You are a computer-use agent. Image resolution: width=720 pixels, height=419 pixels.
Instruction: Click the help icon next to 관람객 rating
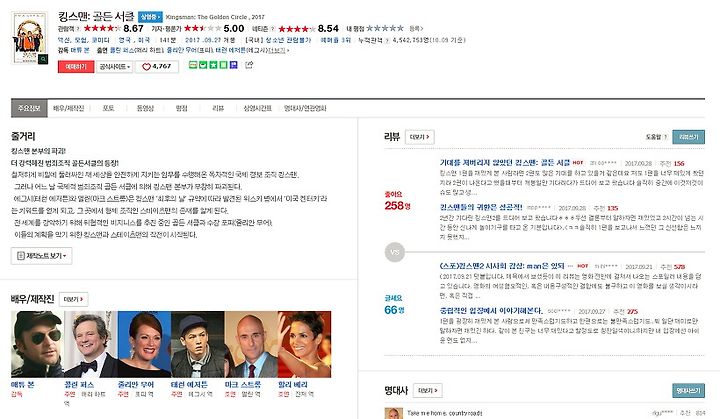click(x=78, y=29)
